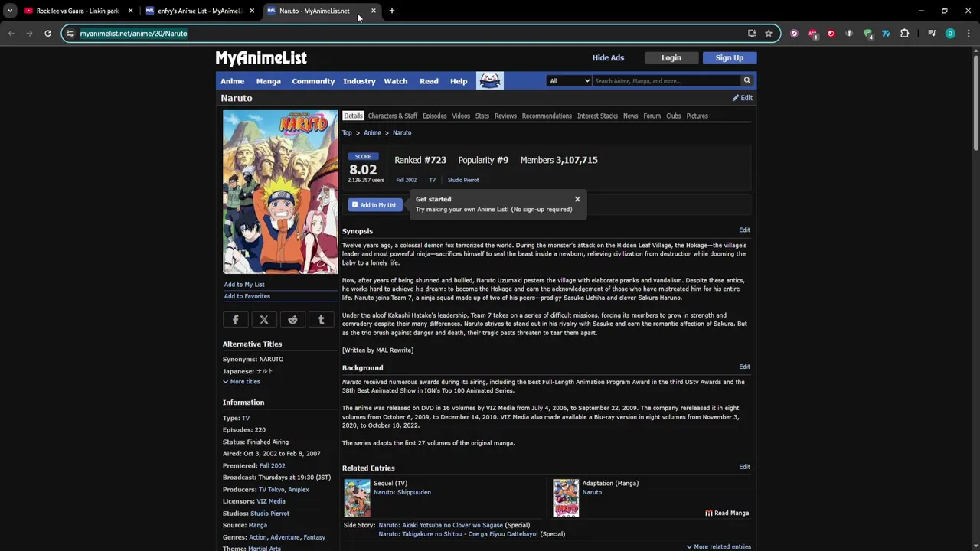Viewport: 980px width, 551px height.
Task: Switch to Episodes tab
Action: tap(434, 116)
